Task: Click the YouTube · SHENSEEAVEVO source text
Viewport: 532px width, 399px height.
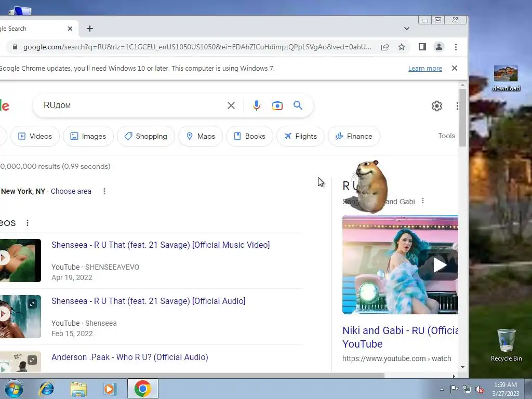Action: [96, 267]
